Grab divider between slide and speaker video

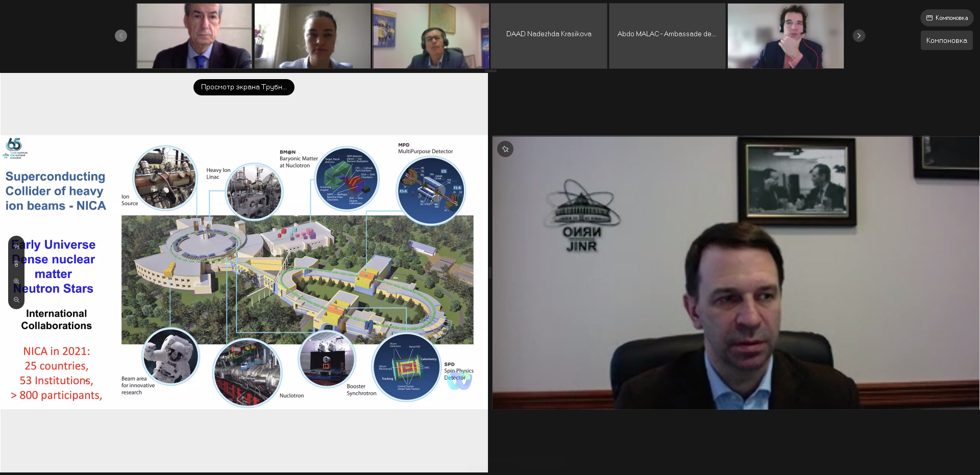pos(490,273)
